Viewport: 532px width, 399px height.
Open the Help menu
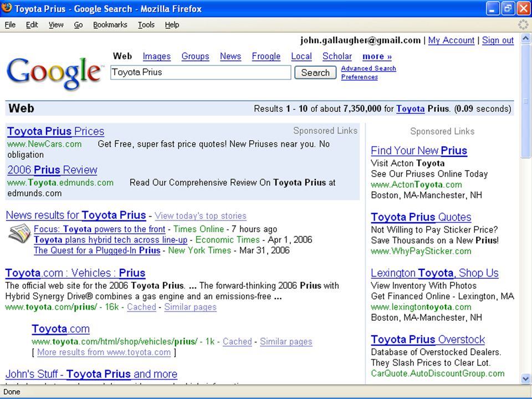(172, 25)
